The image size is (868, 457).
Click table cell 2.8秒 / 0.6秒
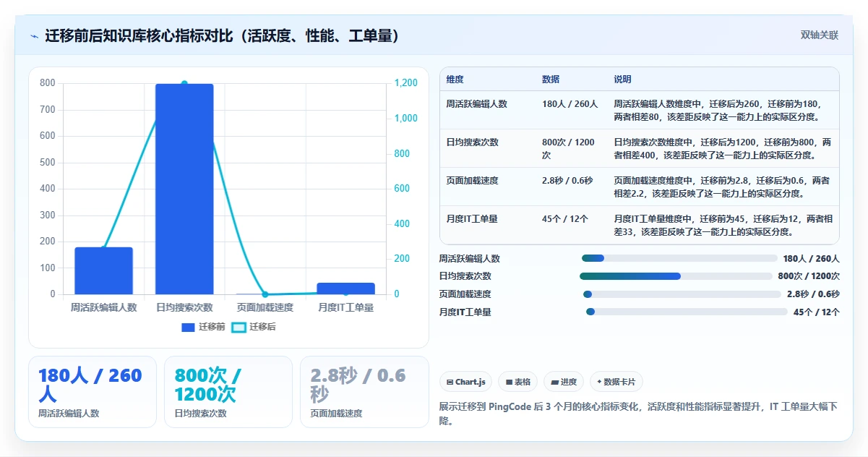(x=567, y=181)
